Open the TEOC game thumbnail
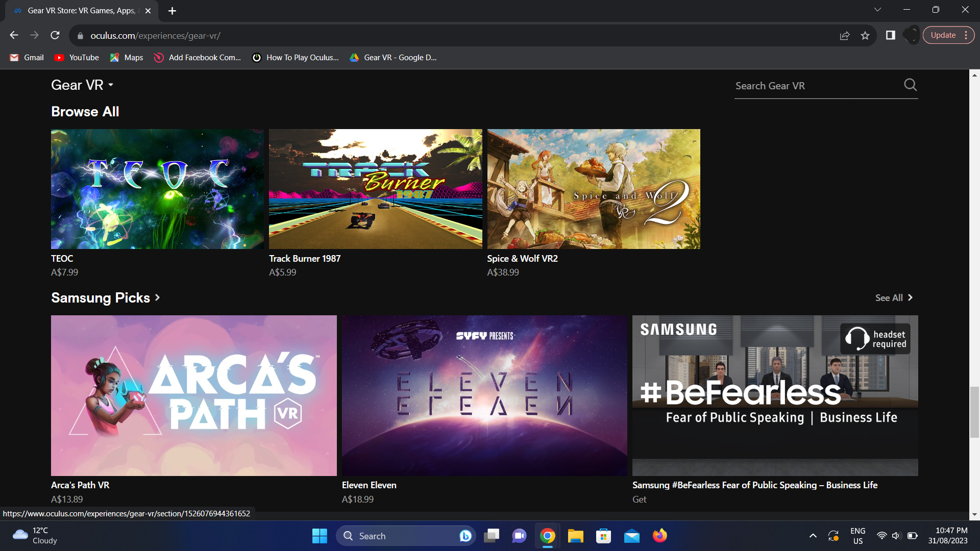 (x=157, y=189)
